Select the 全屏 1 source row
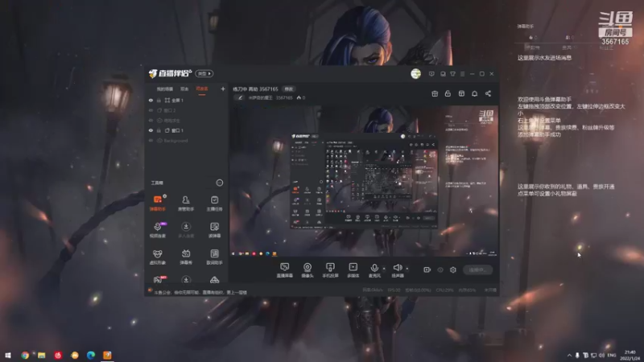The height and width of the screenshot is (362, 644). coord(187,100)
